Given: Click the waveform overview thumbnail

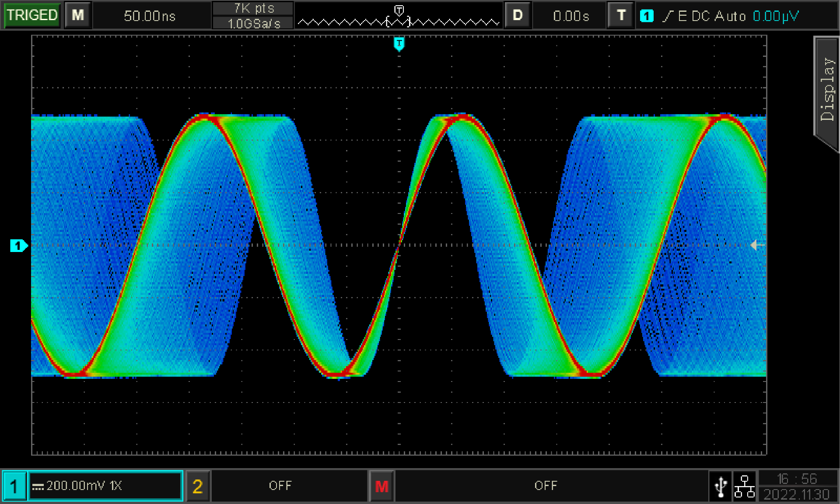Looking at the screenshot, I should coord(398,17).
